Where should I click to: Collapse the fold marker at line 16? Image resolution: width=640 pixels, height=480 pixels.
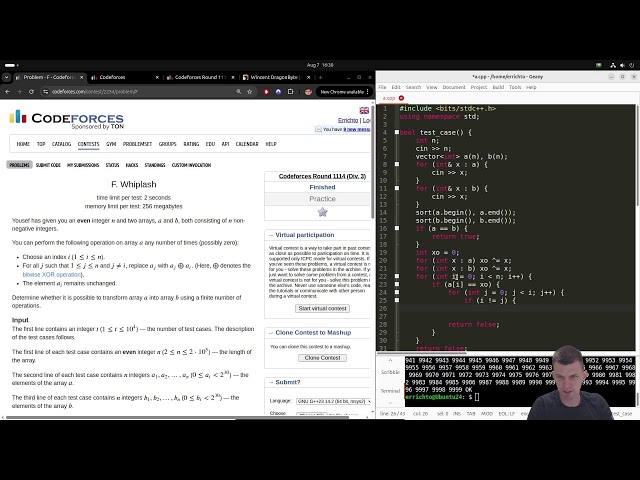(x=397, y=228)
